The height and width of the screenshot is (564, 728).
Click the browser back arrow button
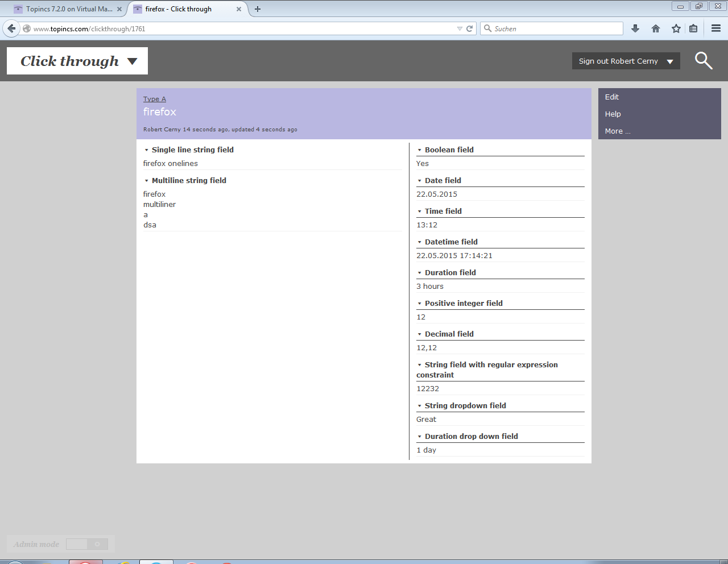[x=11, y=28]
